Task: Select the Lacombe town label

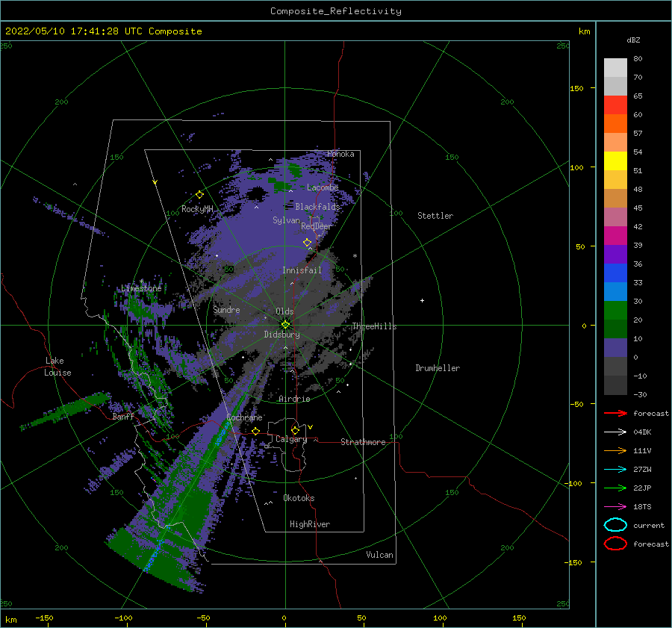Action: tap(323, 187)
